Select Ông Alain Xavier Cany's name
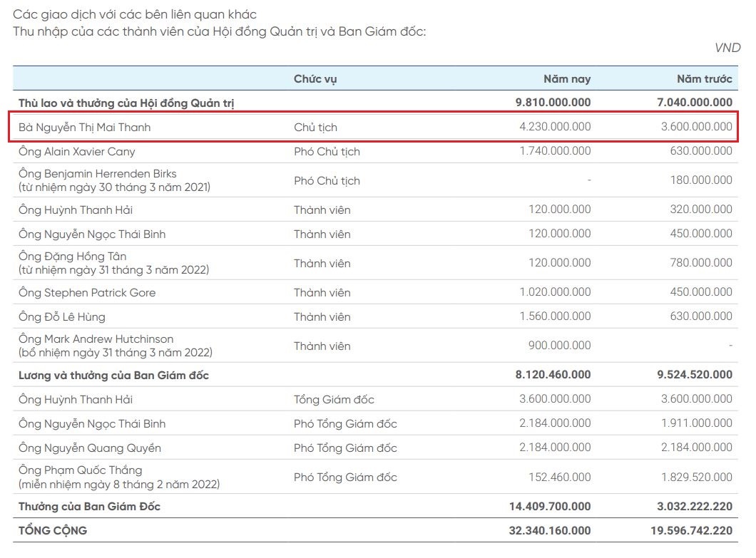 [x=77, y=152]
